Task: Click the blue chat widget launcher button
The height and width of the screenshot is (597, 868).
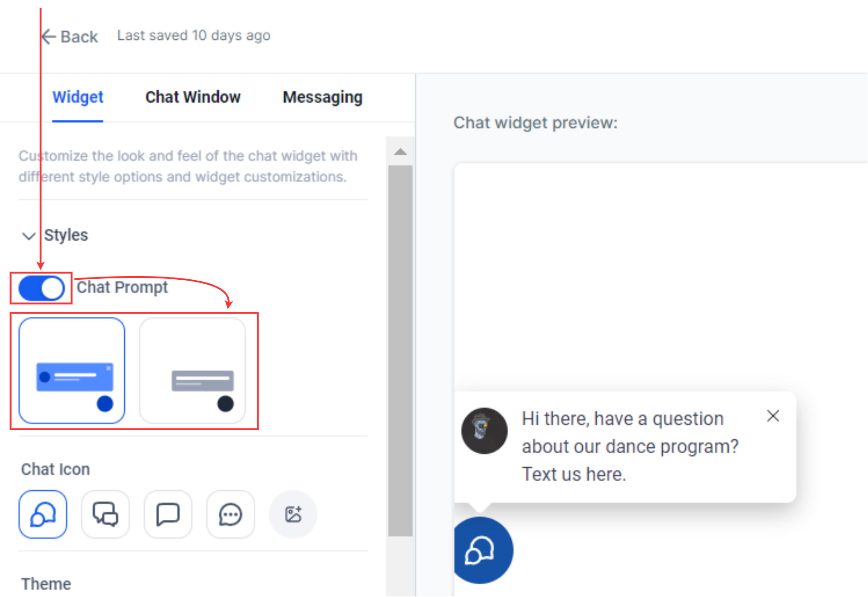Action: pyautogui.click(x=481, y=550)
